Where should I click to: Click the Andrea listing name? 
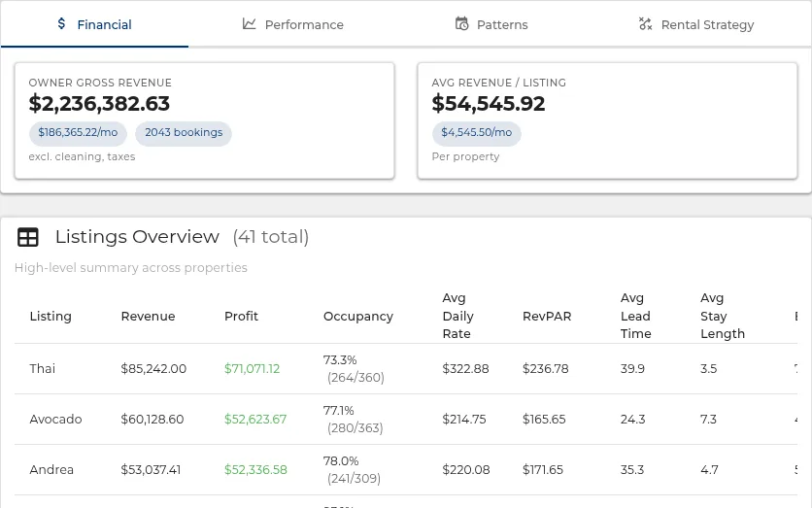(x=51, y=470)
